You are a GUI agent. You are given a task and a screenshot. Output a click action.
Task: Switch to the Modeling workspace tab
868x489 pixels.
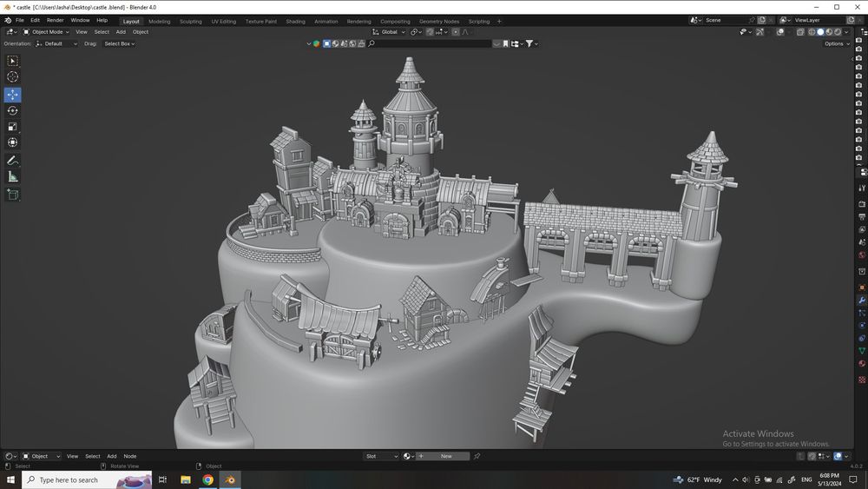(160, 22)
